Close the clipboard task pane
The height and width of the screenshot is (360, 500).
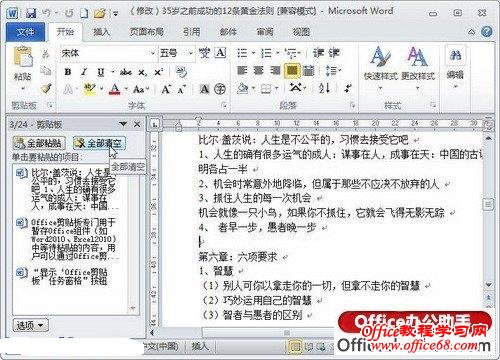[x=137, y=124]
